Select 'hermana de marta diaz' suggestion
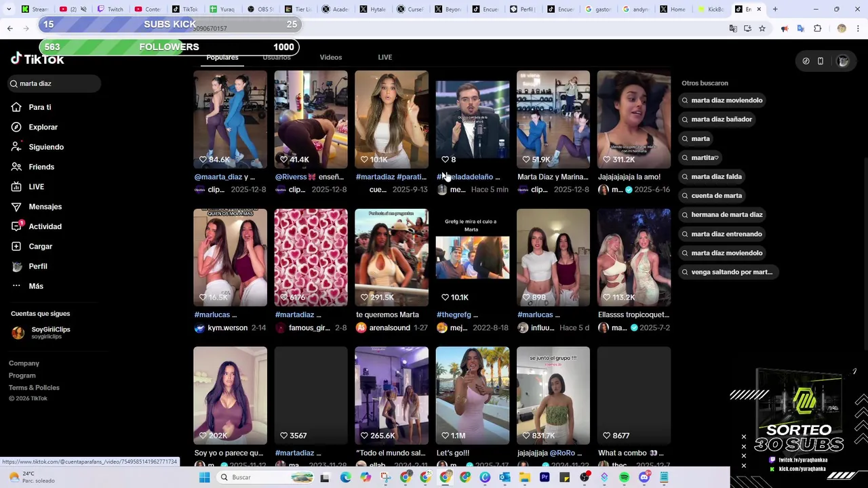Viewport: 868px width, 488px height. 722,214
